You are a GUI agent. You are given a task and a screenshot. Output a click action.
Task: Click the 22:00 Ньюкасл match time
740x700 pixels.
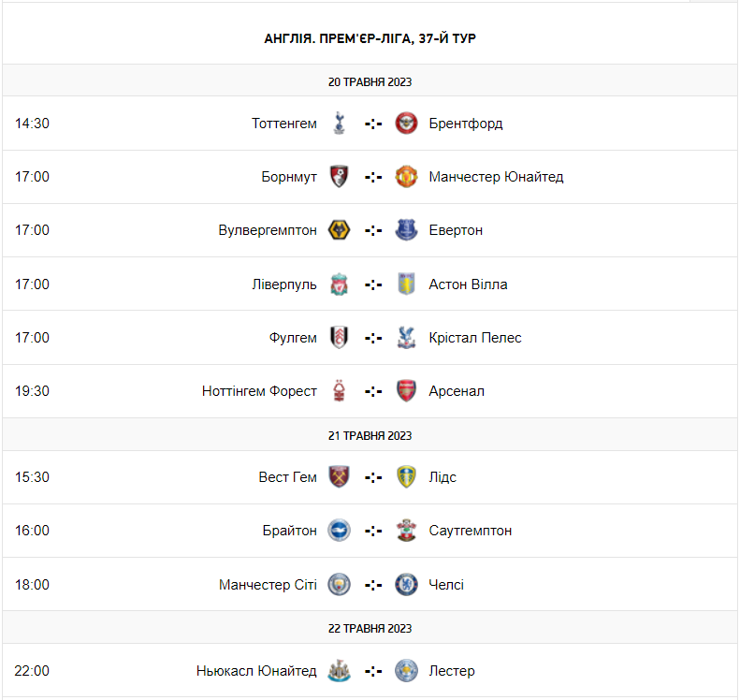[x=32, y=671]
